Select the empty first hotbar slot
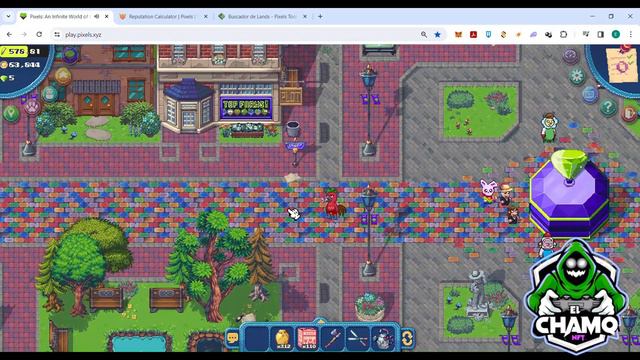Screen dimensions: 640x360 pyautogui.click(x=256, y=338)
